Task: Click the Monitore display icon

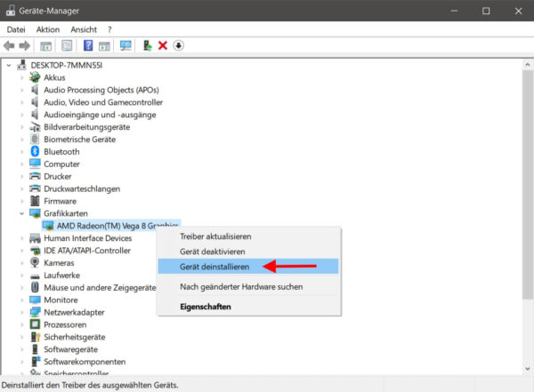Action: click(35, 300)
